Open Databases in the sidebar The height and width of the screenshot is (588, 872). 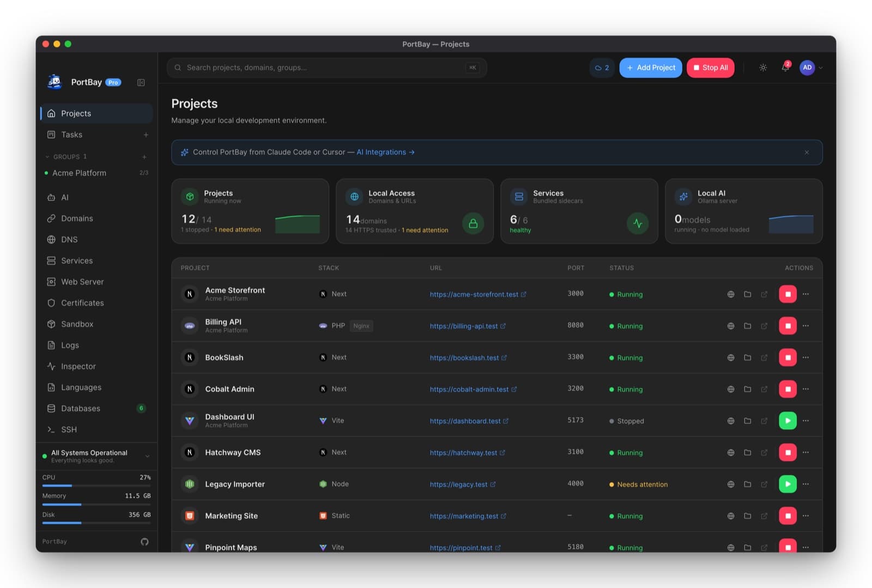tap(96, 409)
